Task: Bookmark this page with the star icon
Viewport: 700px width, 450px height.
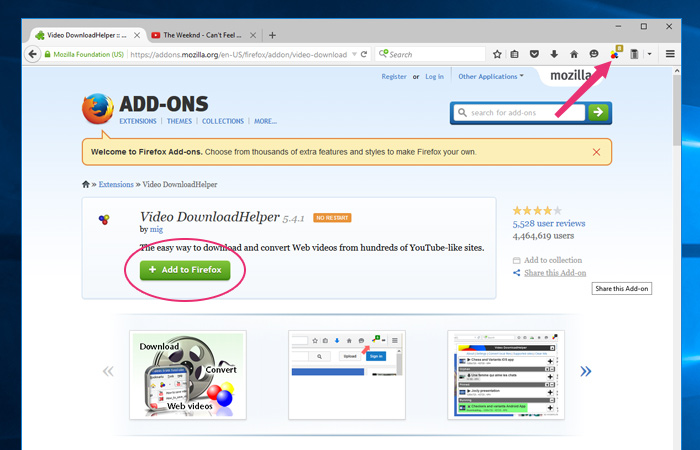Action: [x=497, y=54]
